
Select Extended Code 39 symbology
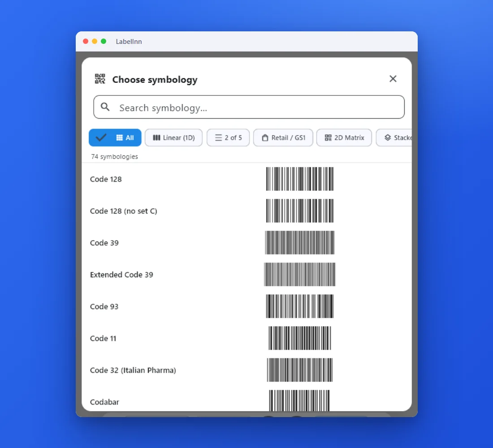click(246, 275)
